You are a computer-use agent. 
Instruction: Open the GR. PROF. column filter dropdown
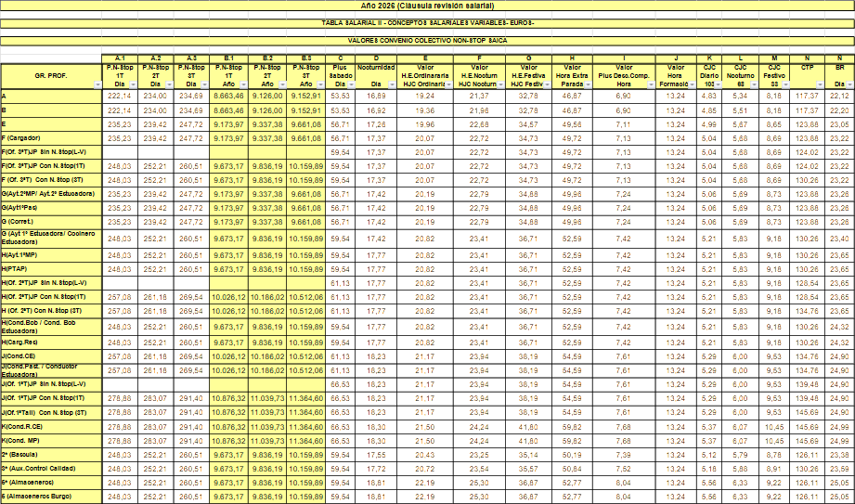click(97, 84)
